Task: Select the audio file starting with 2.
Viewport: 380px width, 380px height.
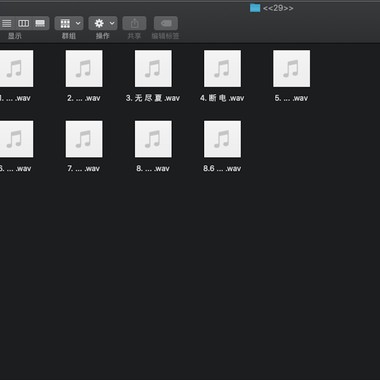Action: 84,69
